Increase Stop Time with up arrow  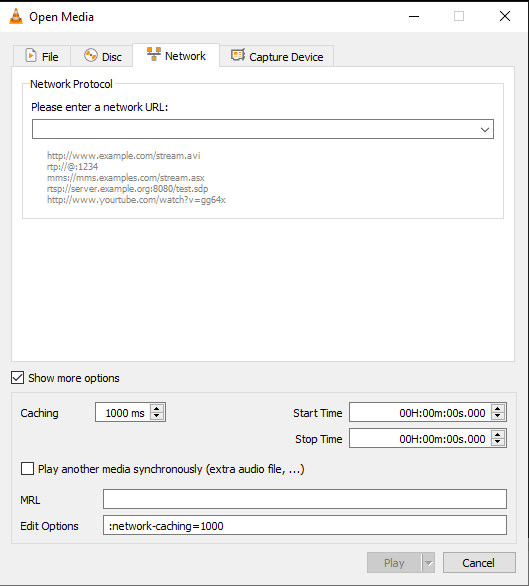click(498, 434)
